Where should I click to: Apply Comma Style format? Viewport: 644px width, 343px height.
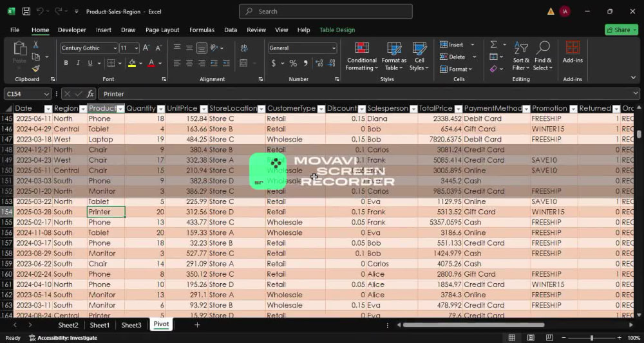305,63
